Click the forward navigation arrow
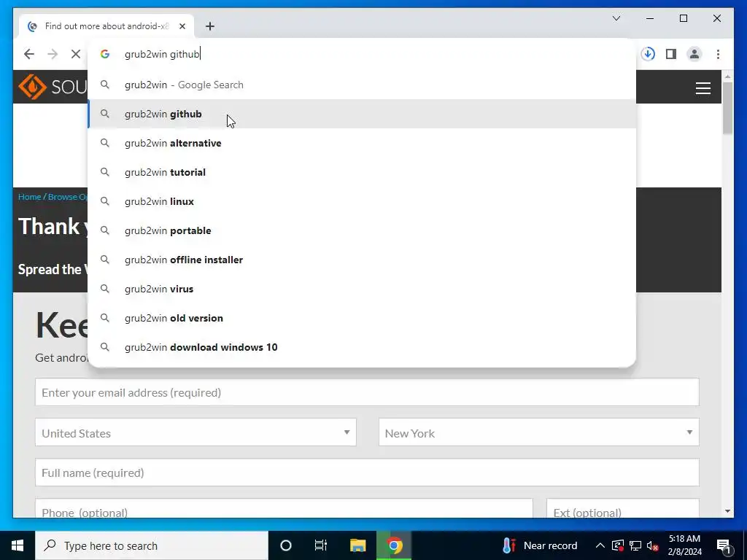The image size is (747, 560). 53,54
